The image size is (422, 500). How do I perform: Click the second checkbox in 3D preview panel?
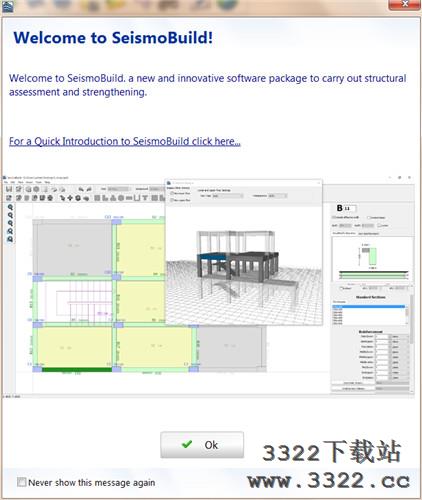click(172, 200)
